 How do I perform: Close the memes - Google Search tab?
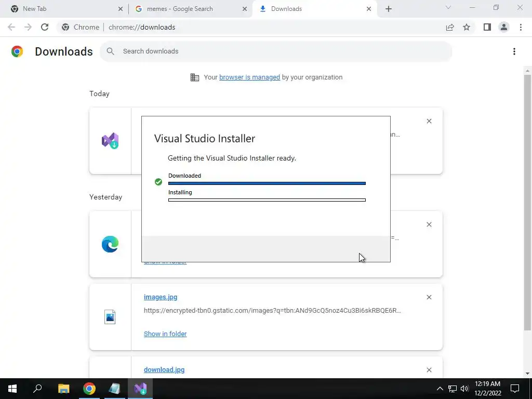[x=245, y=9]
